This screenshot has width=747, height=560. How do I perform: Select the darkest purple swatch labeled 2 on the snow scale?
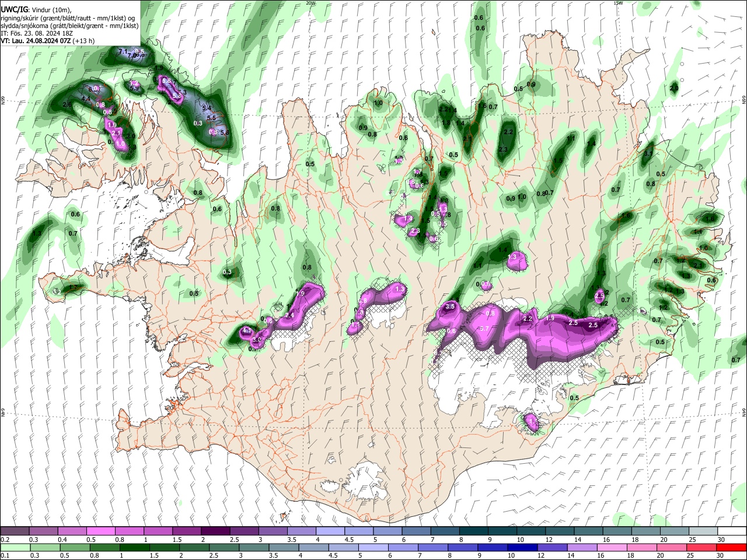click(215, 531)
